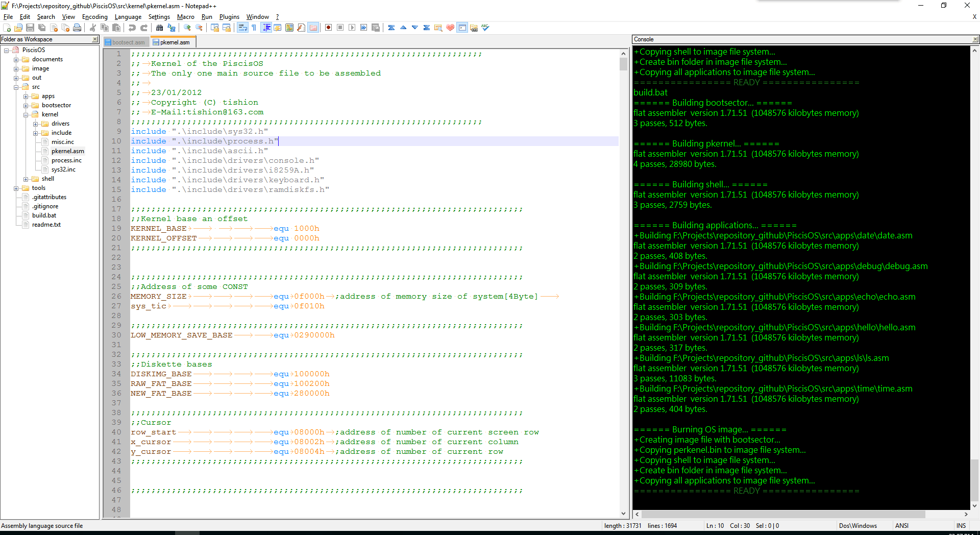Toggle INS insert mode in status bar
This screenshot has height=535, width=980.
[961, 526]
